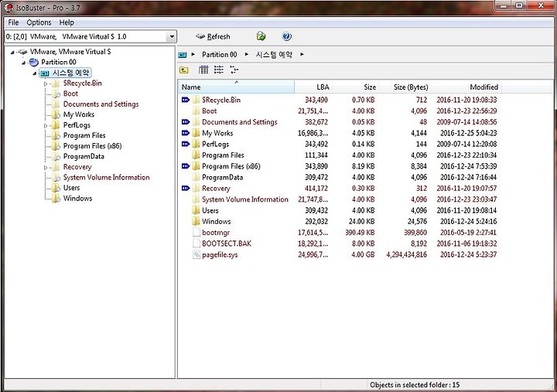Click the folder-up icon in the view toolbar

184,70
